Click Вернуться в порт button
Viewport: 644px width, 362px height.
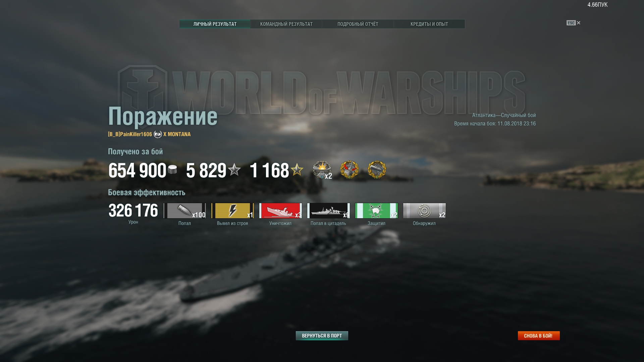(322, 336)
